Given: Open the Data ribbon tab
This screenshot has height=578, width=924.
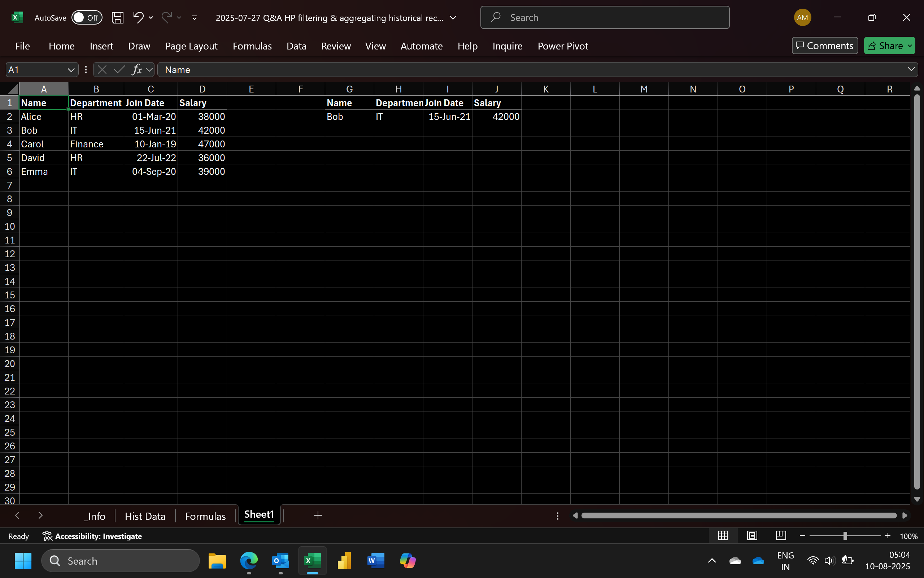Looking at the screenshot, I should click(296, 46).
